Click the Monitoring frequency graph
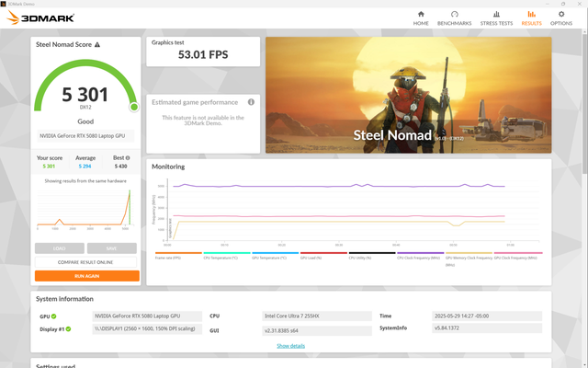The image size is (588, 368). [345, 212]
